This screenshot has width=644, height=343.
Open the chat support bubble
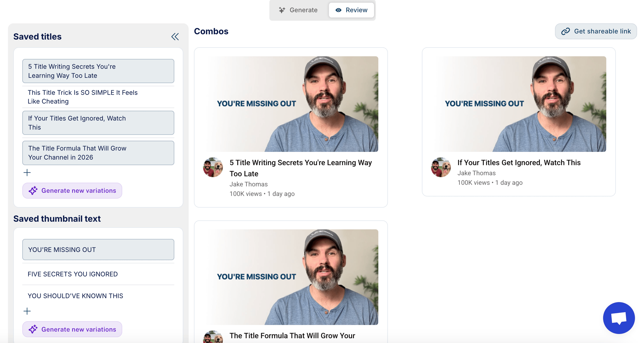click(619, 318)
